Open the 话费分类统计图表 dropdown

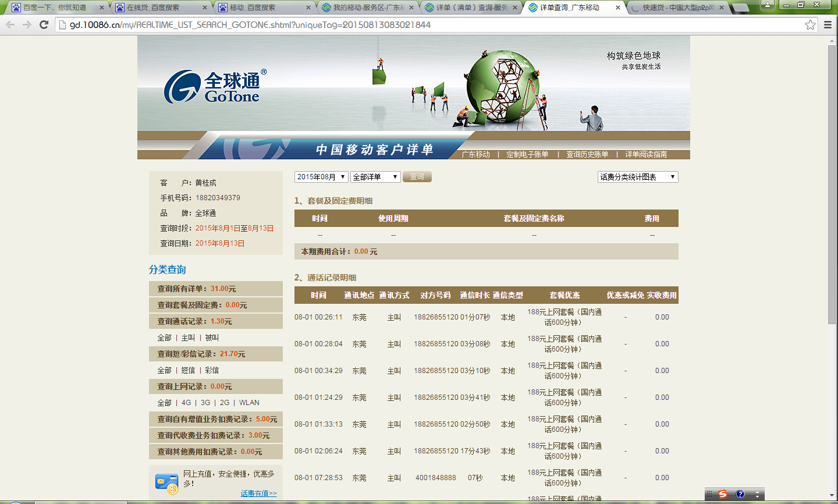638,177
